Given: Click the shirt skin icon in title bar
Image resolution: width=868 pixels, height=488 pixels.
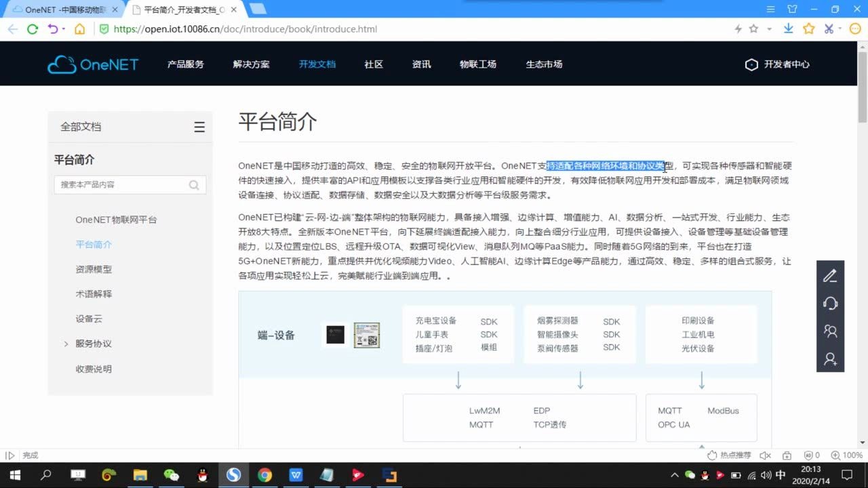Looking at the screenshot, I should [x=792, y=9].
